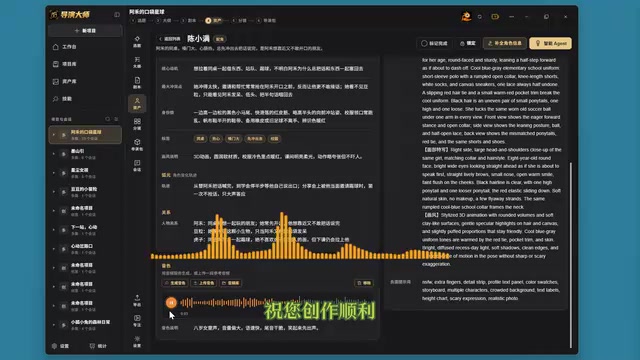The width and height of the screenshot is (640, 360).
Task: Expand the project row directly below 阿禾的口袋星球
Action: pyautogui.click(x=53, y=154)
